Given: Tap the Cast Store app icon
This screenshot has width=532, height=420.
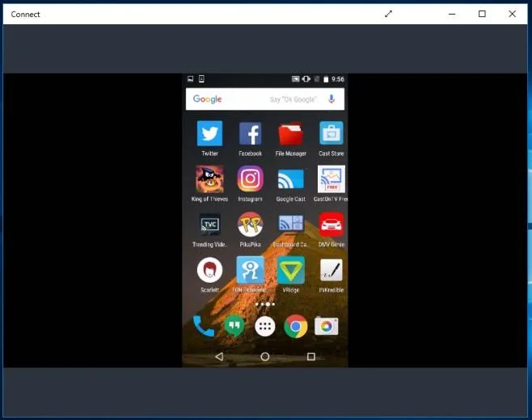Looking at the screenshot, I should 331,133.
